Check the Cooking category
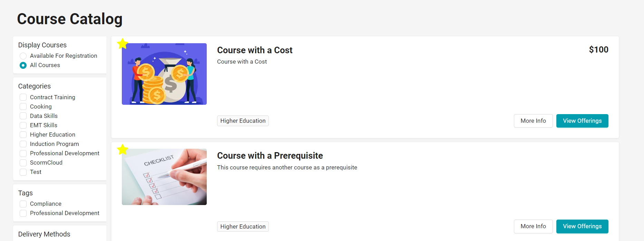644x241 pixels. coord(23,106)
